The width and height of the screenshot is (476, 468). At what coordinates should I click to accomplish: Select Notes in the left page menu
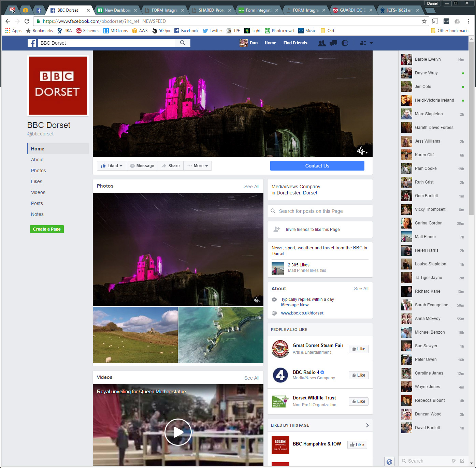(37, 214)
